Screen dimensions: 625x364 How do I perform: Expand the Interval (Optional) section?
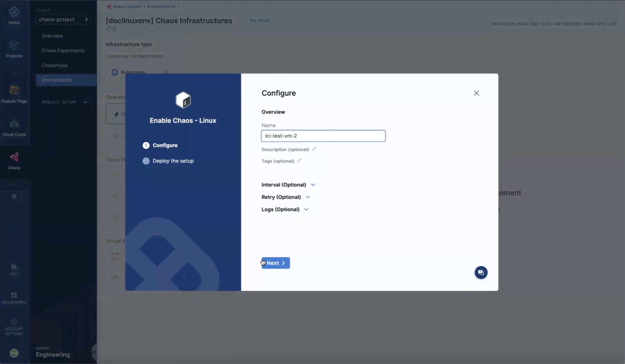click(288, 185)
